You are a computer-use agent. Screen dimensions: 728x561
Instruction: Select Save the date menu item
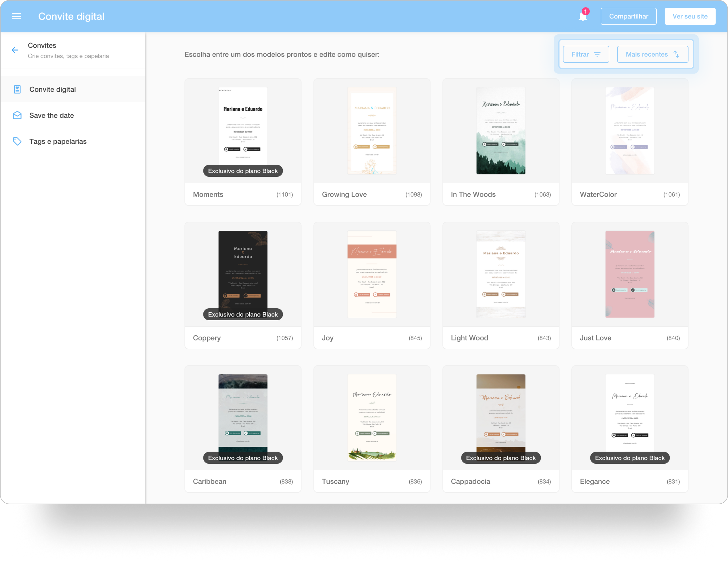pos(52,115)
